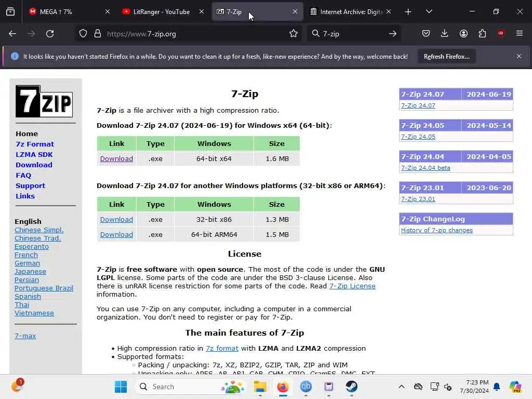Open the Extensions puzzle icon
532x399 pixels.
coord(482,33)
